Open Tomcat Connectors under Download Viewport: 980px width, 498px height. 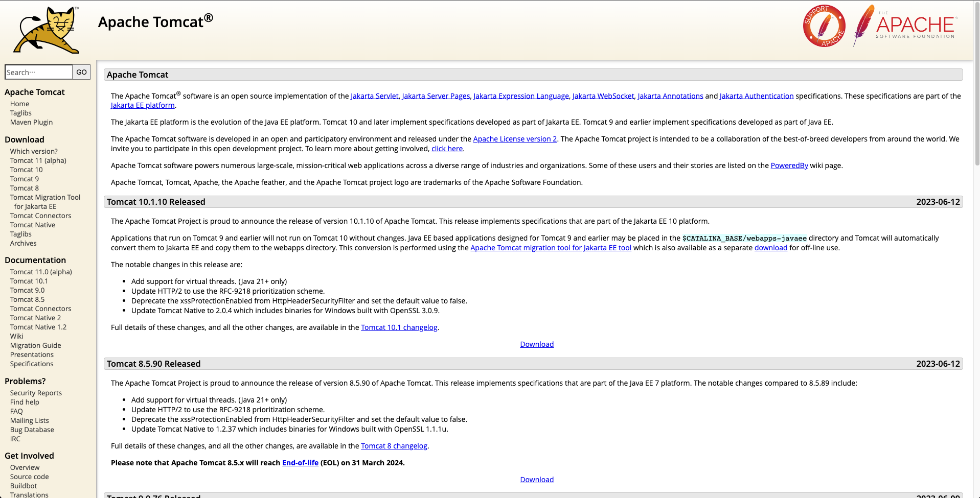click(x=41, y=216)
